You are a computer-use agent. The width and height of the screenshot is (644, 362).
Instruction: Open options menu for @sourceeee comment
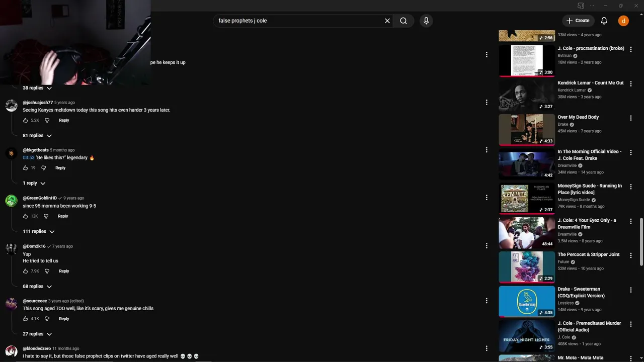[486, 301]
